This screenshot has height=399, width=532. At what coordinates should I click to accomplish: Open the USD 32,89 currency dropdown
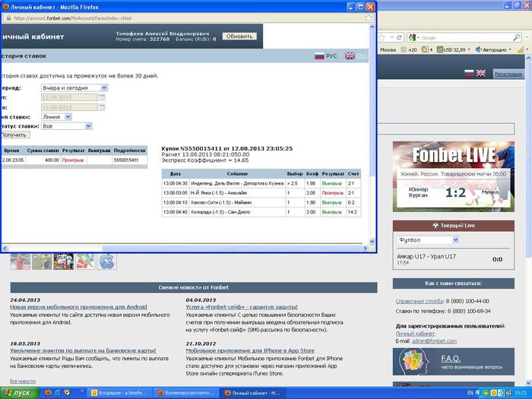click(453, 49)
